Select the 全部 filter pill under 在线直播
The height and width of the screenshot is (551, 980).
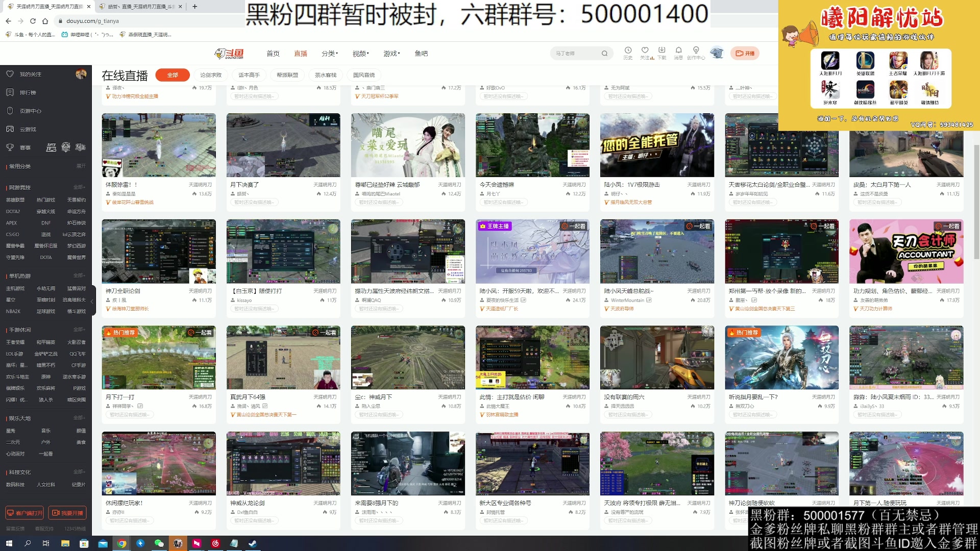(x=173, y=74)
